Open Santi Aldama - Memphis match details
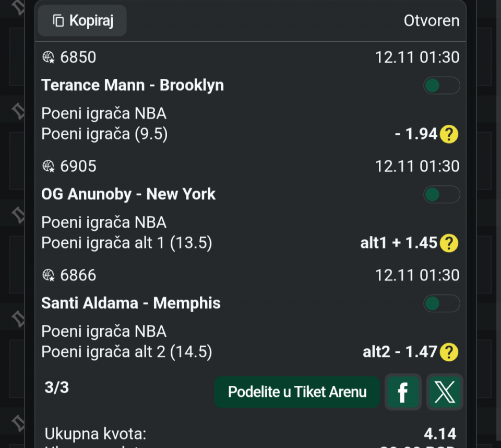 coord(131,303)
